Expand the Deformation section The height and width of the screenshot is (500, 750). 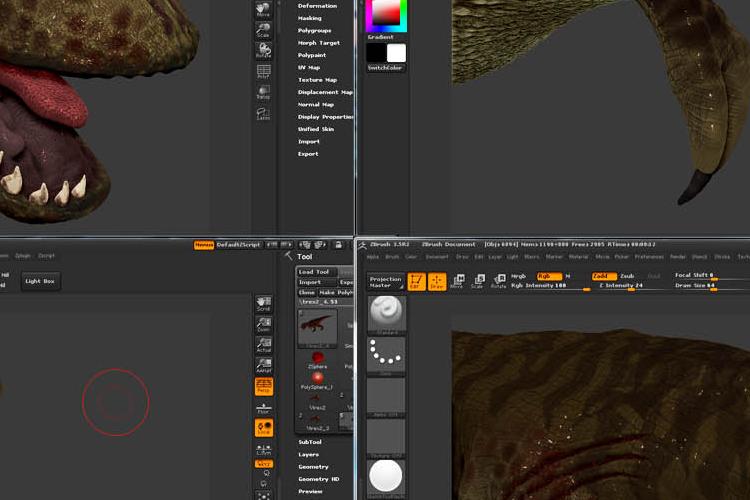(x=317, y=6)
